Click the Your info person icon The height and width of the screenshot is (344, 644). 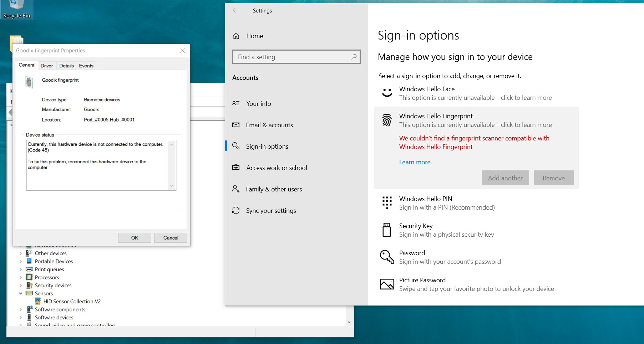pyautogui.click(x=236, y=103)
